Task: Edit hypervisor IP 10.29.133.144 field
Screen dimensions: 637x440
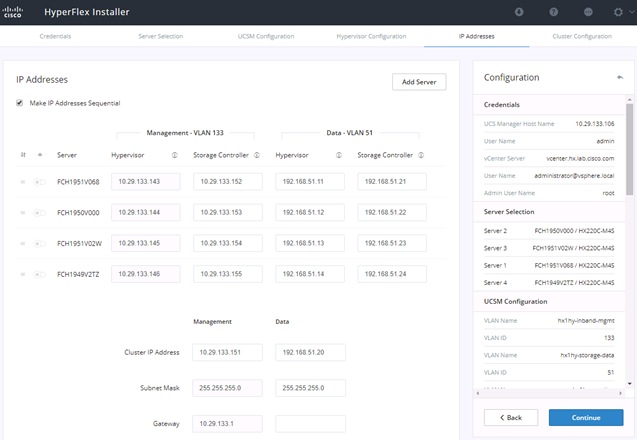Action: [146, 212]
